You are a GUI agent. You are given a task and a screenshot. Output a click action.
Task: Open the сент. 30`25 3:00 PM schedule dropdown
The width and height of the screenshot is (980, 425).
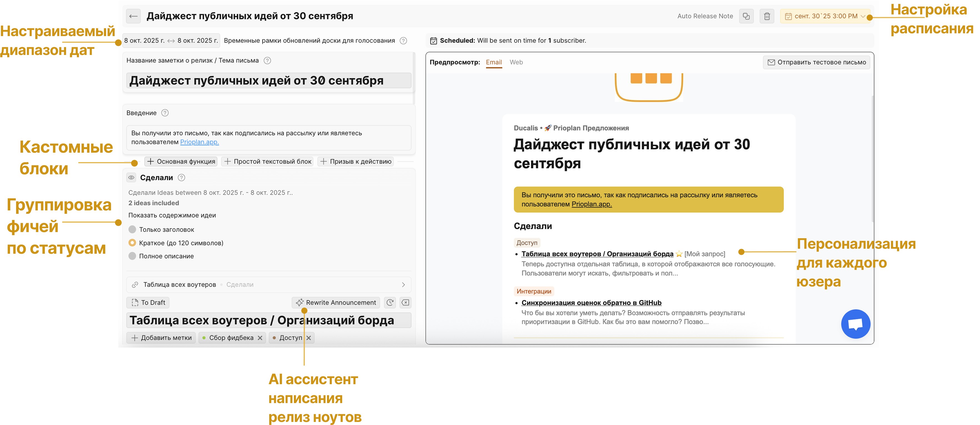[825, 16]
